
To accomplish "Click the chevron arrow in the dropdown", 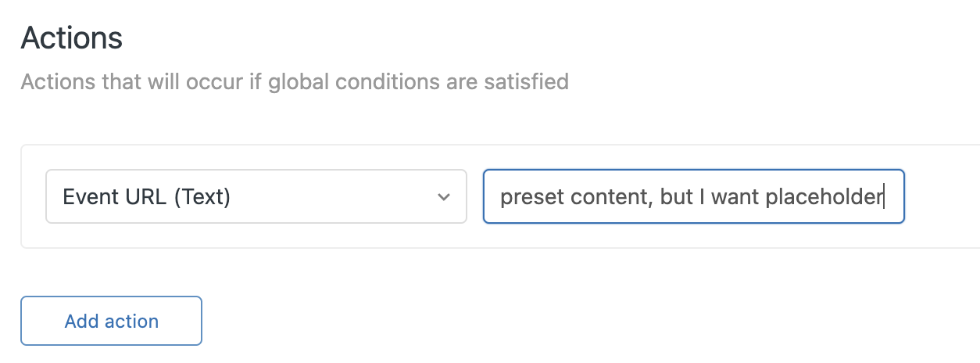I will click(x=444, y=197).
